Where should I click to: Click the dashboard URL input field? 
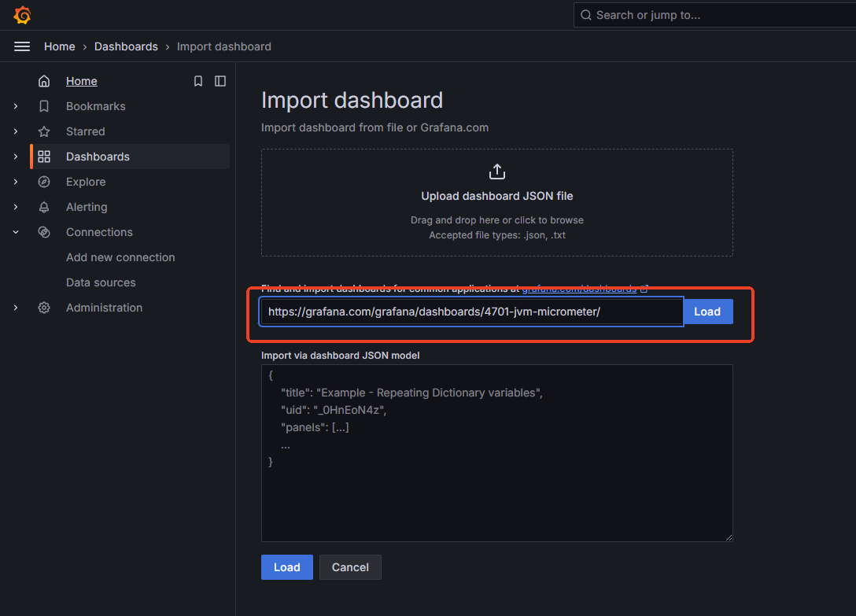point(472,312)
